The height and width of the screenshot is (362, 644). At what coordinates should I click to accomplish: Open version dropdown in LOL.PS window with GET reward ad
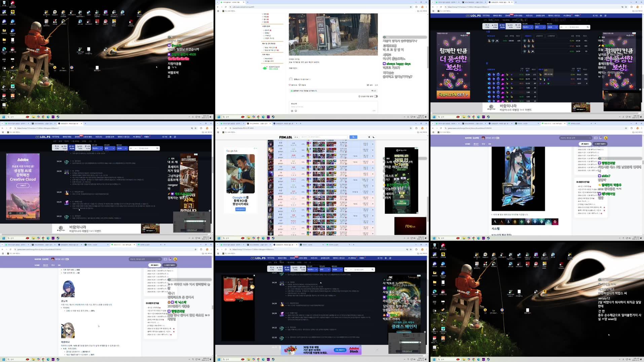point(552,27)
